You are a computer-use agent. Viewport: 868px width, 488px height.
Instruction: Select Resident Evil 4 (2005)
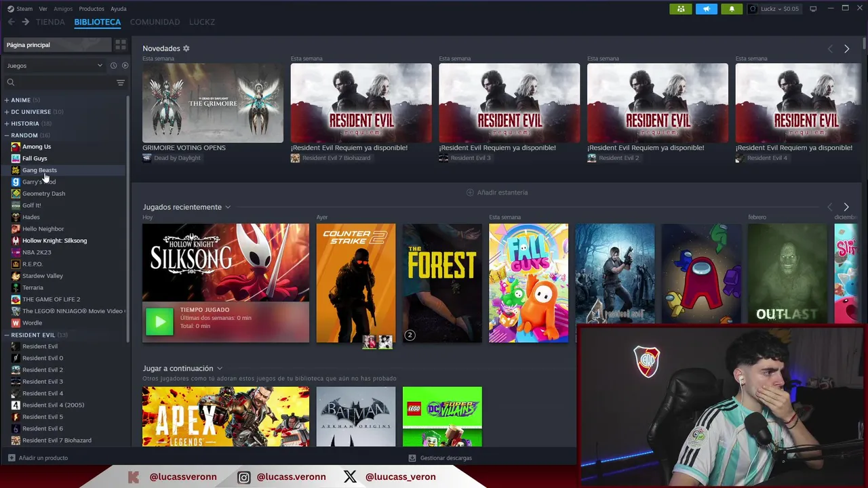53,405
